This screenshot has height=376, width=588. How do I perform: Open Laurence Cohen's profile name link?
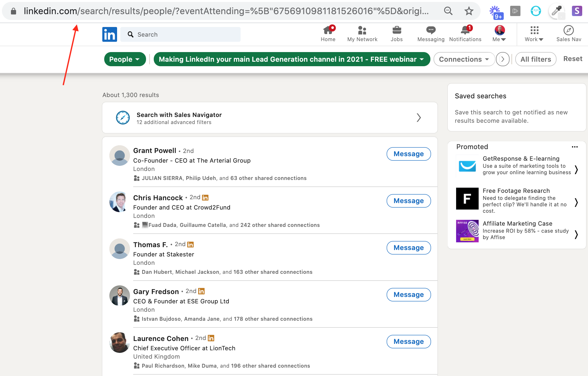161,338
